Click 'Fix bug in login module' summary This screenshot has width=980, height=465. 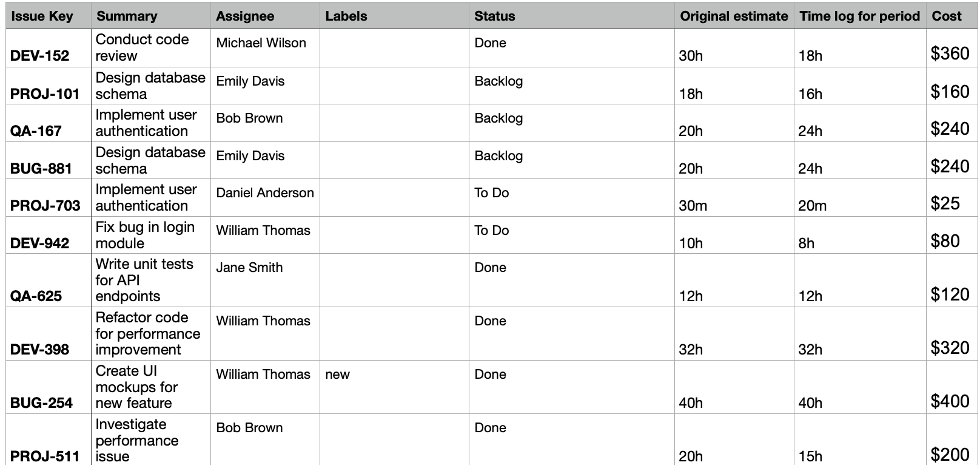[145, 235]
